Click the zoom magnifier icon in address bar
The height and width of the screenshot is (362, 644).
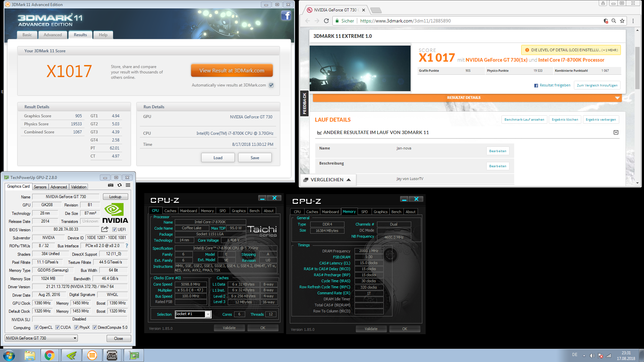pos(614,21)
